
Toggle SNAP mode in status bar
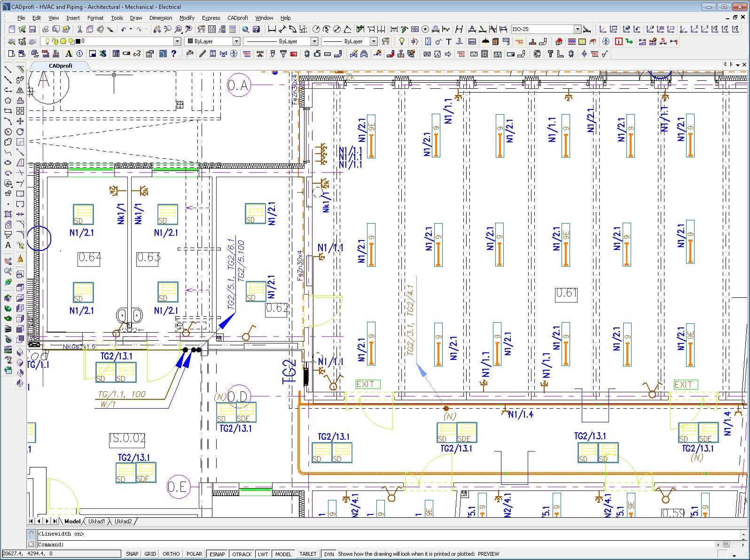pyautogui.click(x=132, y=554)
